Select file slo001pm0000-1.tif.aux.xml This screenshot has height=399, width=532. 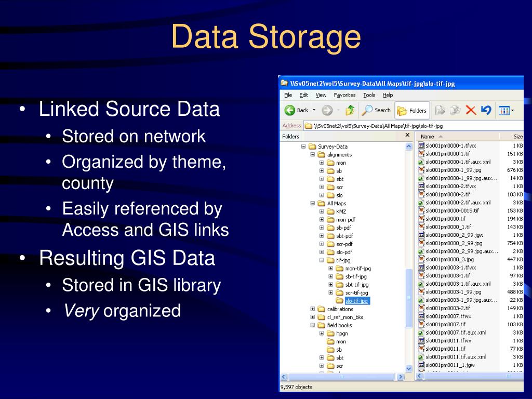click(458, 162)
